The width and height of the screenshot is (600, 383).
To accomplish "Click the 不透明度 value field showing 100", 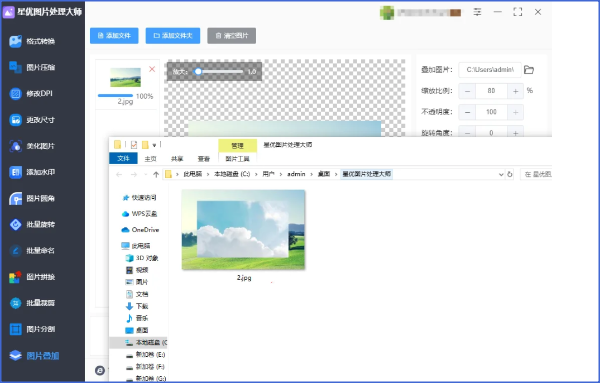I will [491, 112].
